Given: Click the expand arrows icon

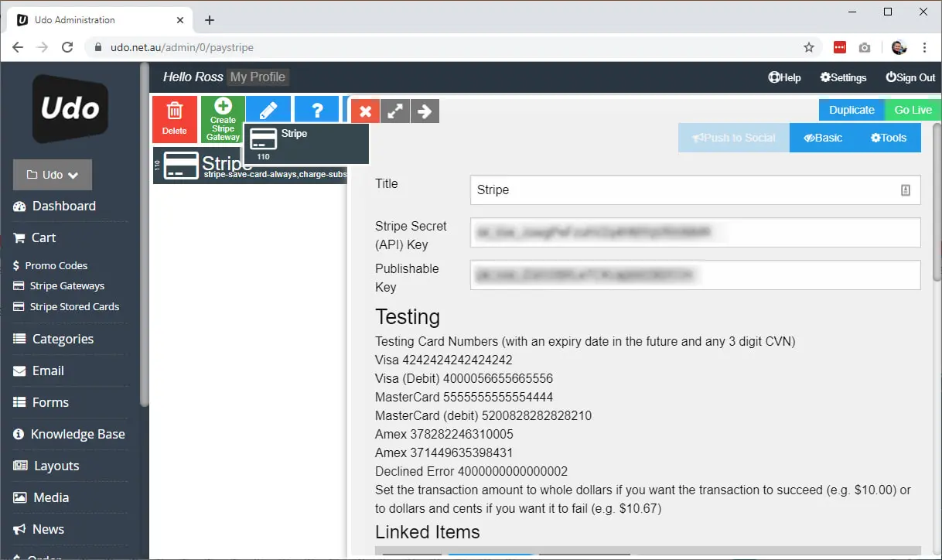Looking at the screenshot, I should coord(394,111).
